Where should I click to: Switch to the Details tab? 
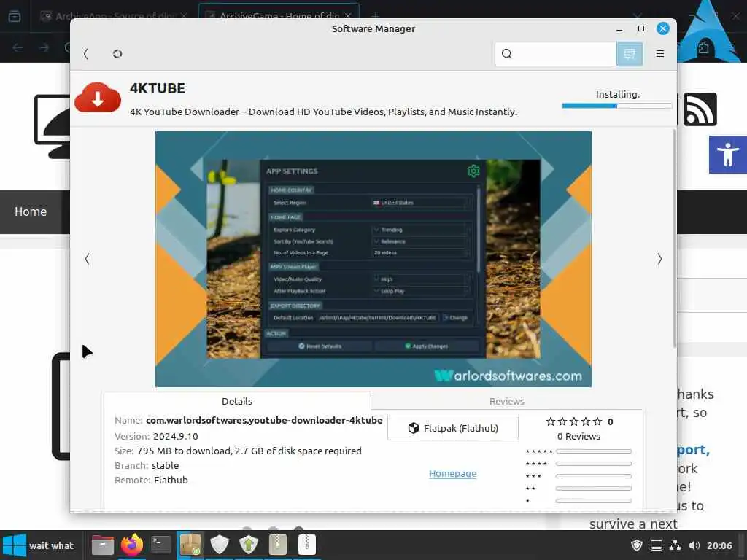[237, 402]
